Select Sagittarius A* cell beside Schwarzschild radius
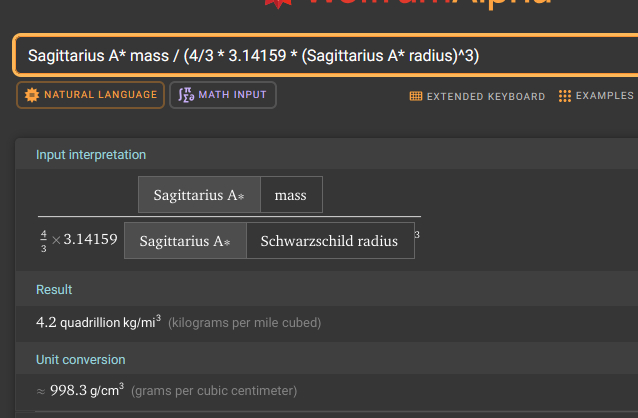The width and height of the screenshot is (638, 418). pyautogui.click(x=185, y=241)
